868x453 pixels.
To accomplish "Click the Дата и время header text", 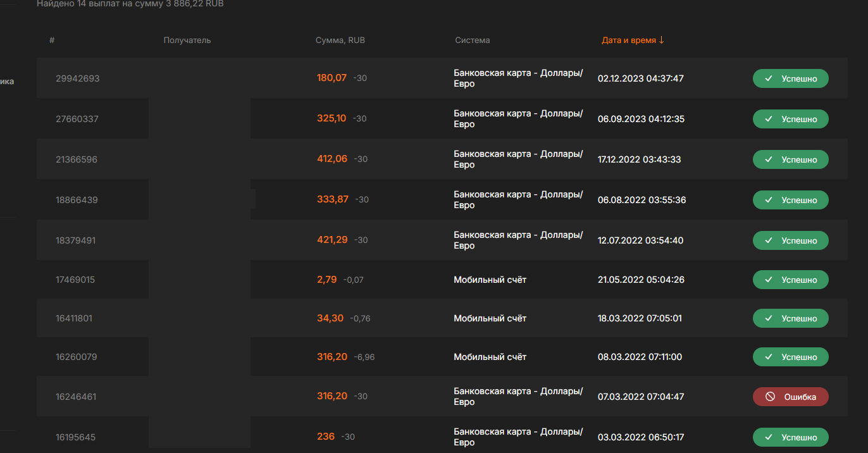I will click(629, 40).
